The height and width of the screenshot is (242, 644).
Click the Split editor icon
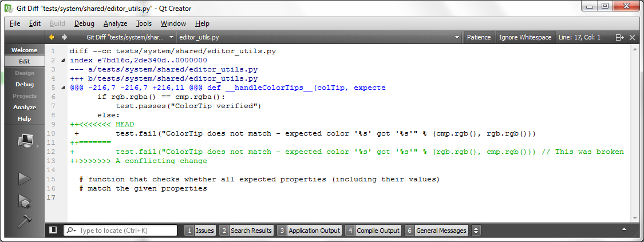click(619, 37)
